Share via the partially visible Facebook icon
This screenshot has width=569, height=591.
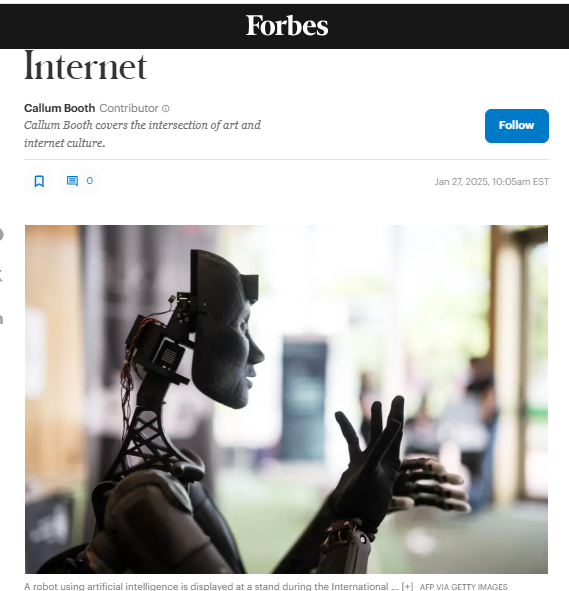tap(1, 234)
